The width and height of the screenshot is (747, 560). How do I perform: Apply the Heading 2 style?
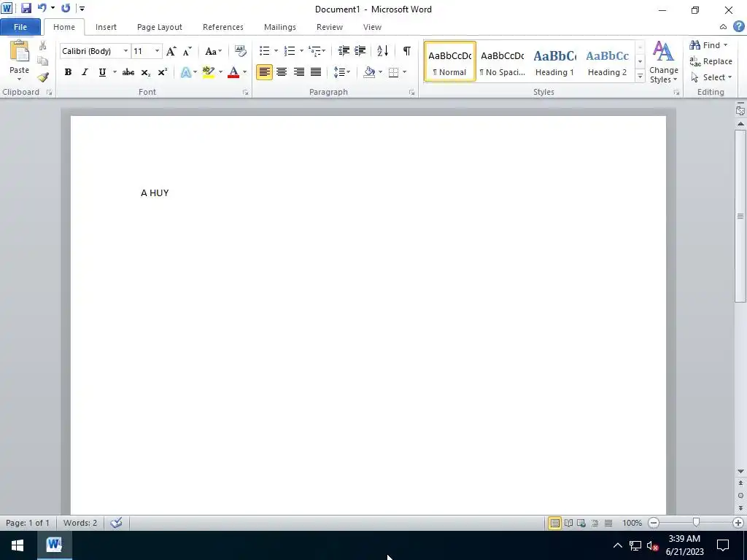607,62
